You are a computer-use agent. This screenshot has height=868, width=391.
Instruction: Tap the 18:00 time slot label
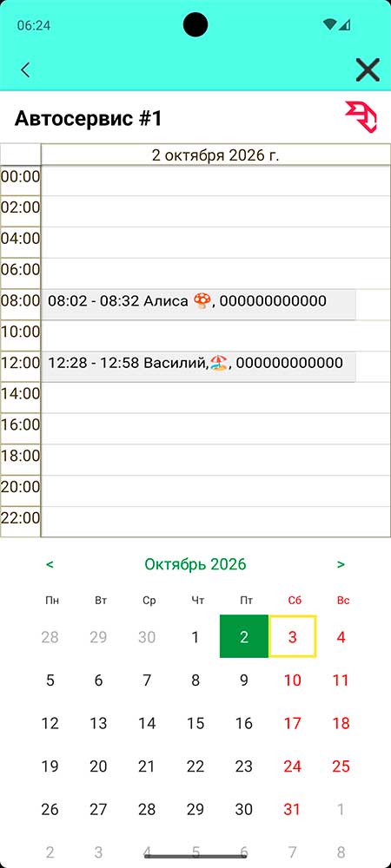(21, 457)
